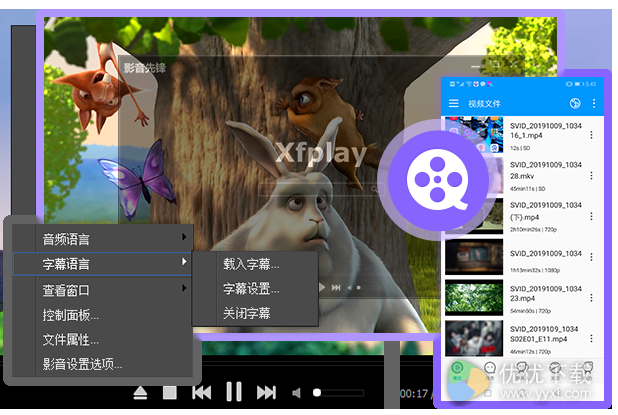618x415 pixels.
Task: Open more options for the 1h13min32s video
Action: (x=591, y=257)
